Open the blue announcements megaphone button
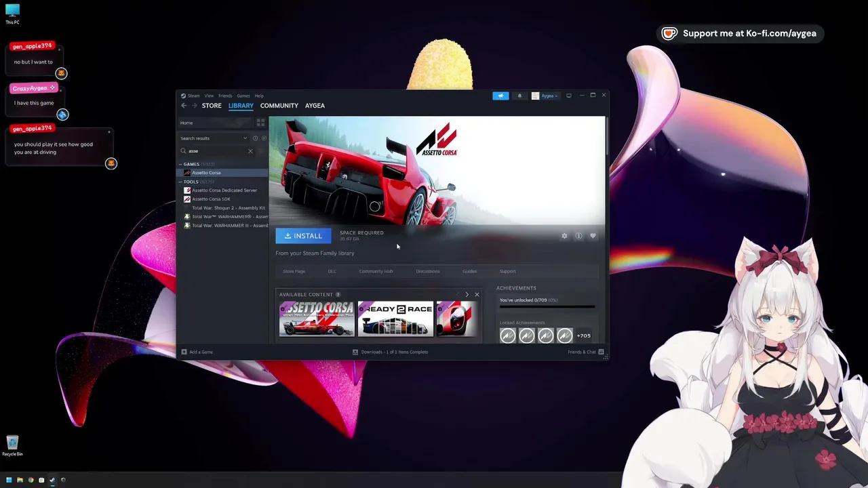 (500, 96)
